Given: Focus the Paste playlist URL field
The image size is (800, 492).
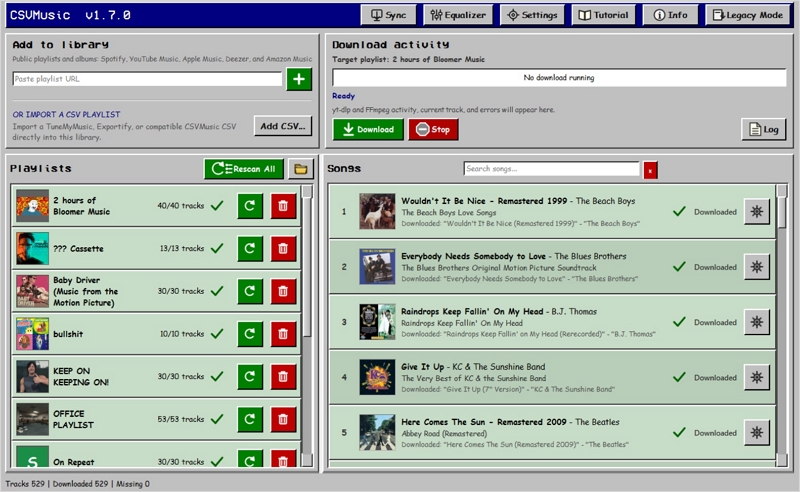Looking at the screenshot, I should pos(147,79).
